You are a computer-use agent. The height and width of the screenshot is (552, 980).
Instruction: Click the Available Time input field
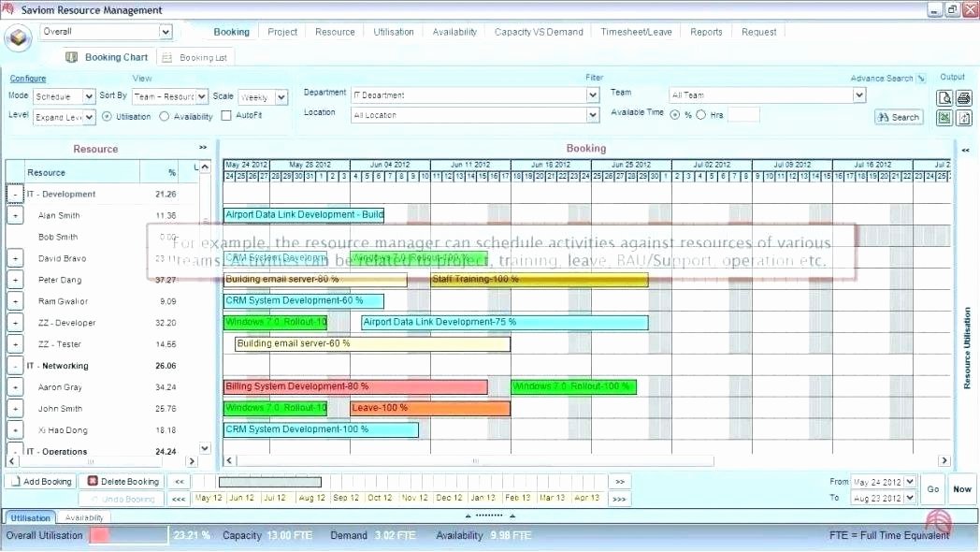743,115
